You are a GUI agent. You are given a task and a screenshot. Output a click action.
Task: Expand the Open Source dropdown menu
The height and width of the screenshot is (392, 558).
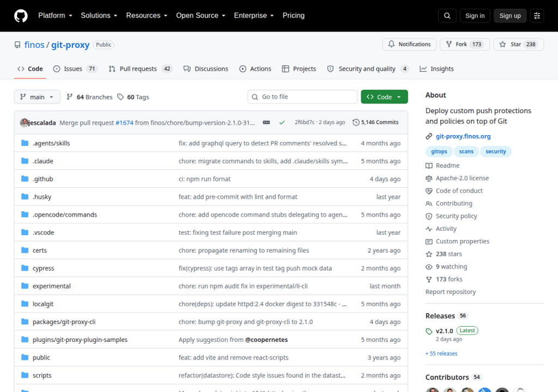click(201, 16)
